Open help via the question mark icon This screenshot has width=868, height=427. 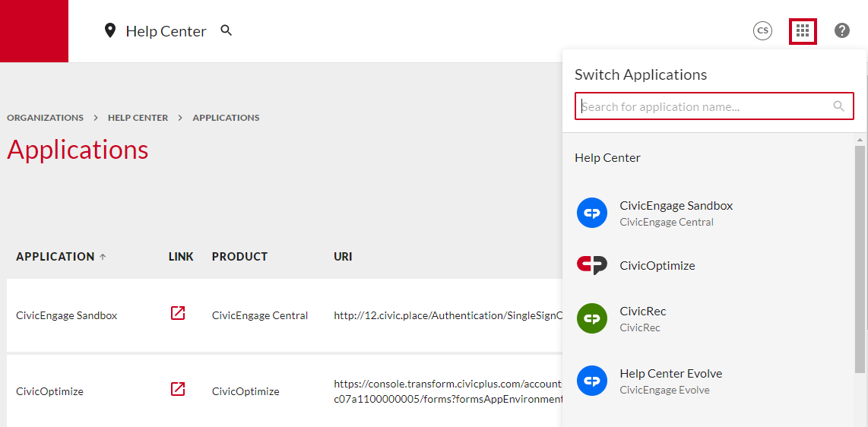(x=842, y=31)
